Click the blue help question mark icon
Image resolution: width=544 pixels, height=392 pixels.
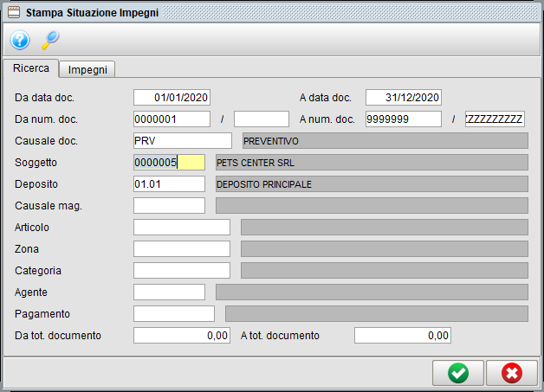pos(20,40)
